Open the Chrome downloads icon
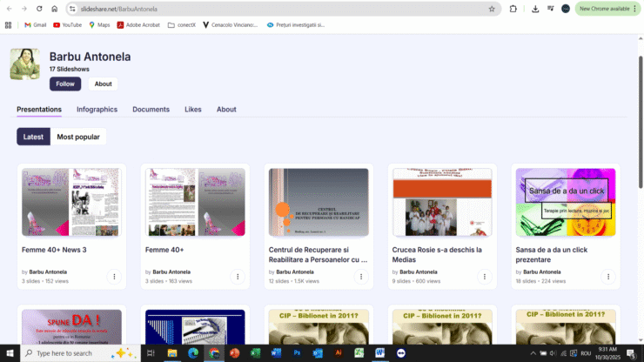 coord(534,9)
